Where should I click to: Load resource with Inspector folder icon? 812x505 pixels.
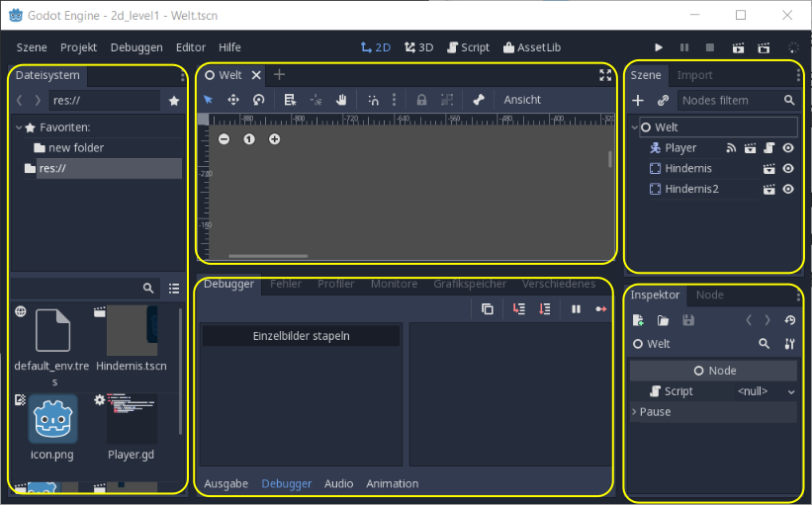point(663,320)
